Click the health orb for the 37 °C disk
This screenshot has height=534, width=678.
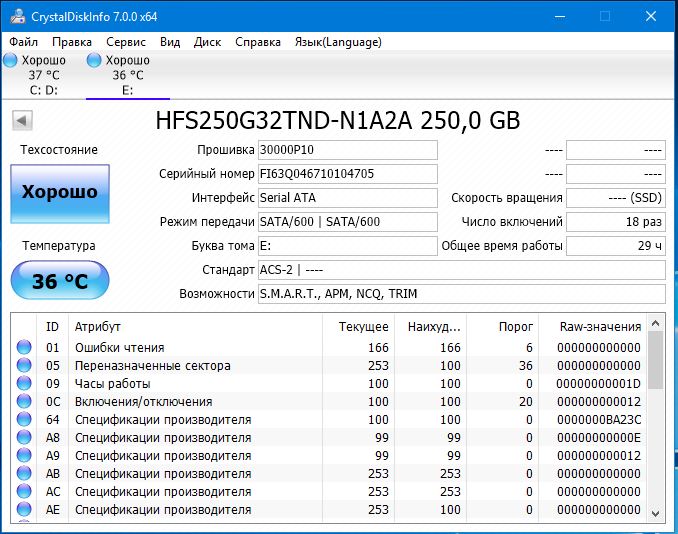click(x=10, y=60)
